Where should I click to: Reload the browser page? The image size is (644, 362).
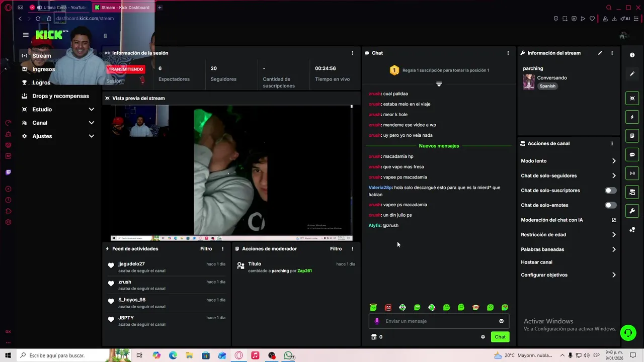point(38,19)
